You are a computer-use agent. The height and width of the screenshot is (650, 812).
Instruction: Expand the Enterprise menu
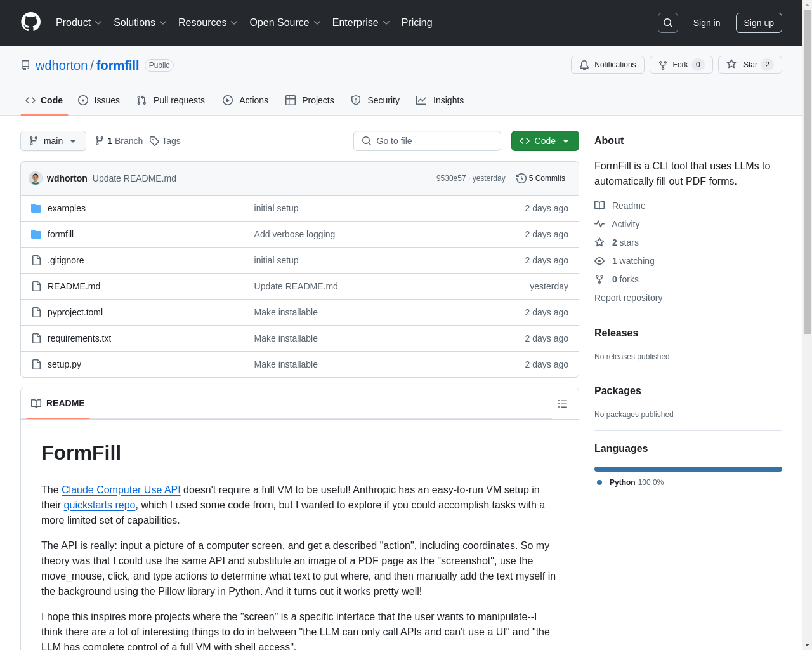(361, 23)
